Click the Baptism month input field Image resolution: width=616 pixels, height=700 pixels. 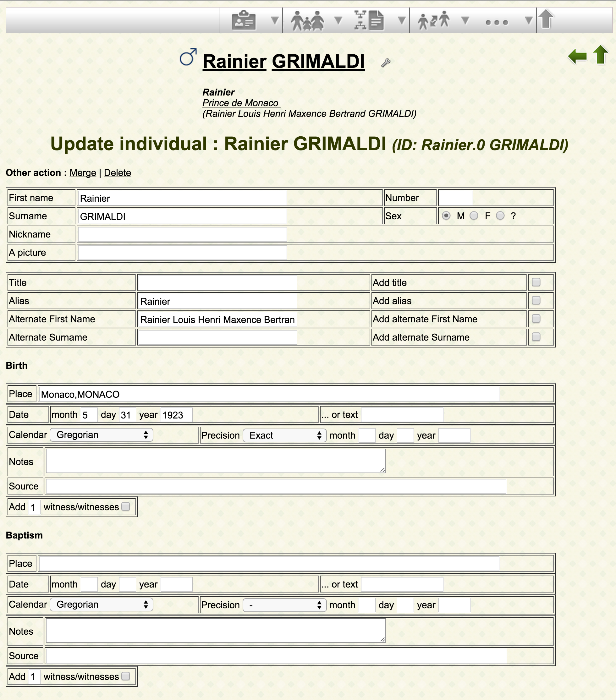click(x=89, y=584)
